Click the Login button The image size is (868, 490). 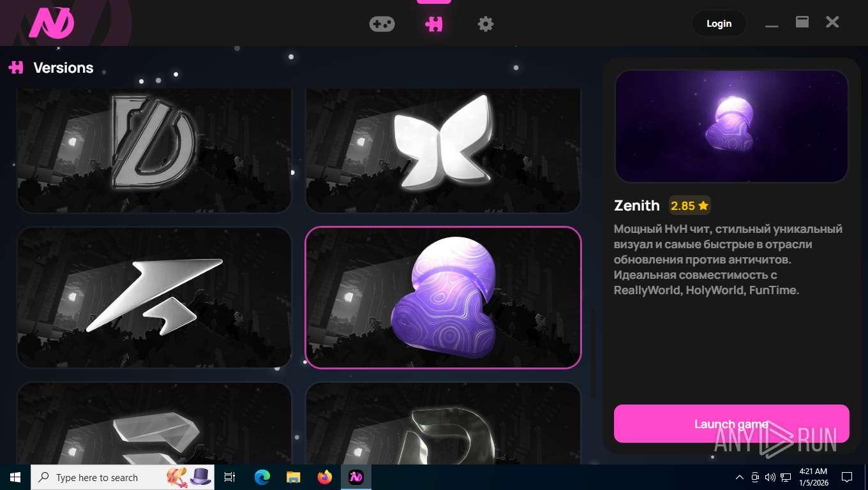pyautogui.click(x=719, y=24)
